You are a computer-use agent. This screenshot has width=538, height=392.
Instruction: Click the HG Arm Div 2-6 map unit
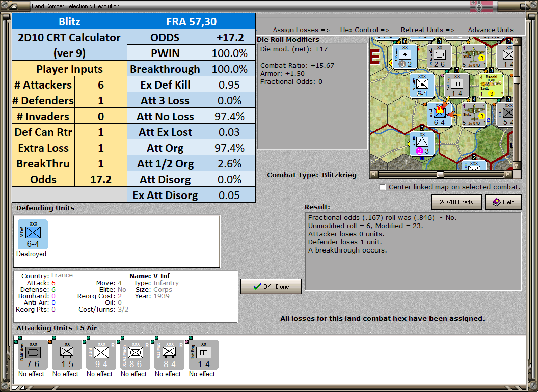point(439,56)
